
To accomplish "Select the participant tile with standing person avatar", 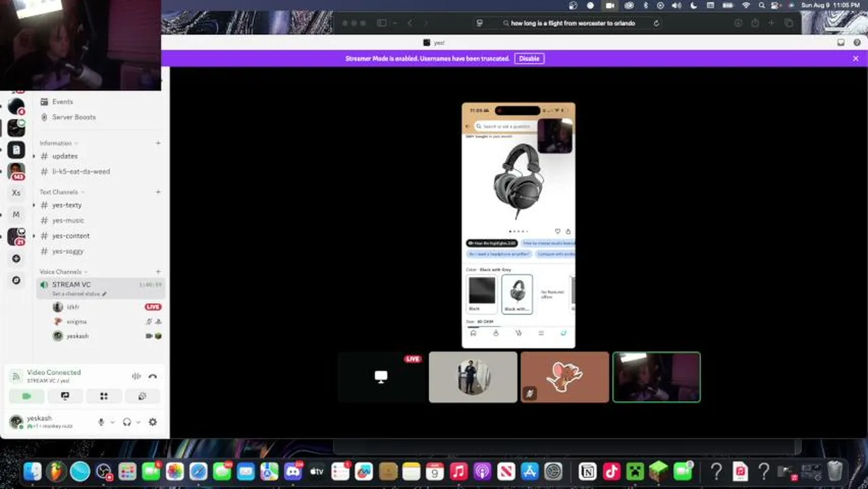I will click(x=473, y=377).
